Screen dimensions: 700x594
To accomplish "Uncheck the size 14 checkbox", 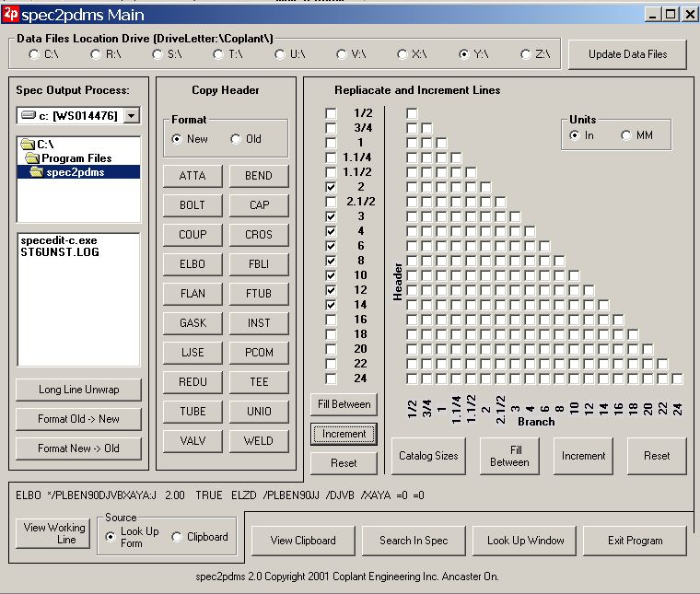I will click(331, 305).
